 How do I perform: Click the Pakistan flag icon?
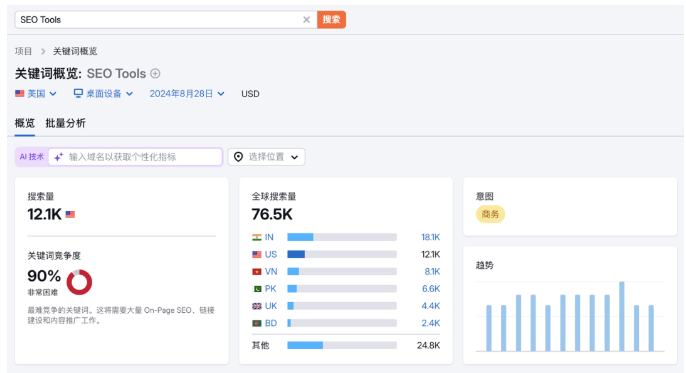pos(257,289)
